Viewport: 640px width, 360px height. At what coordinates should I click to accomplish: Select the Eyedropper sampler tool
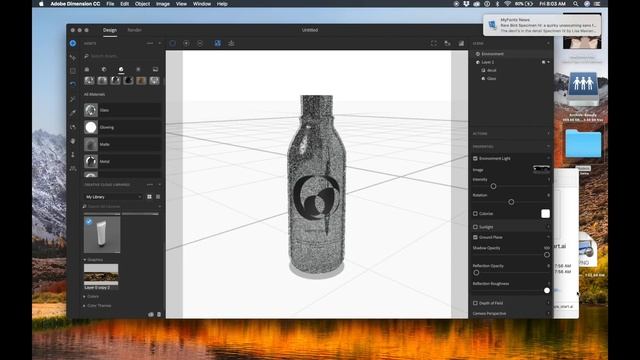coord(73,113)
